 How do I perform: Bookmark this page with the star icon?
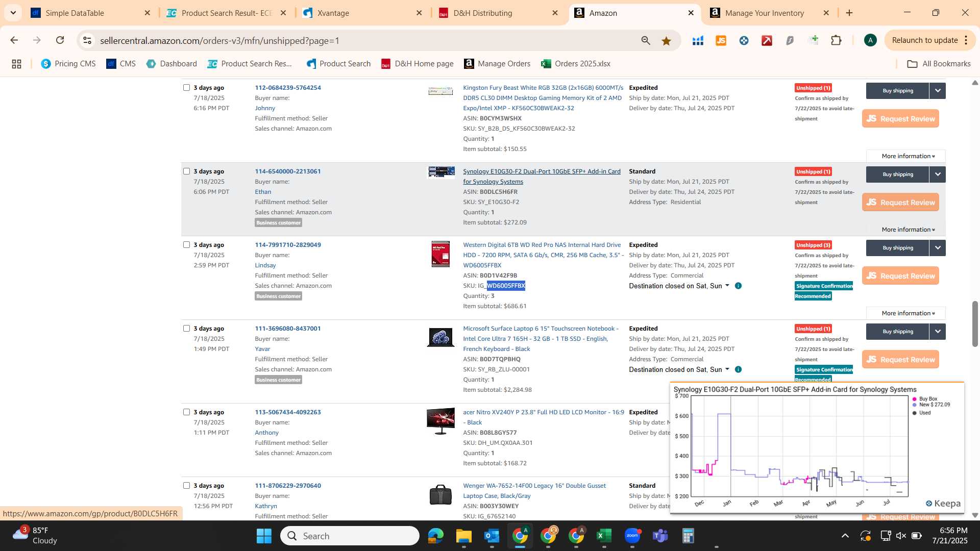coord(666,40)
